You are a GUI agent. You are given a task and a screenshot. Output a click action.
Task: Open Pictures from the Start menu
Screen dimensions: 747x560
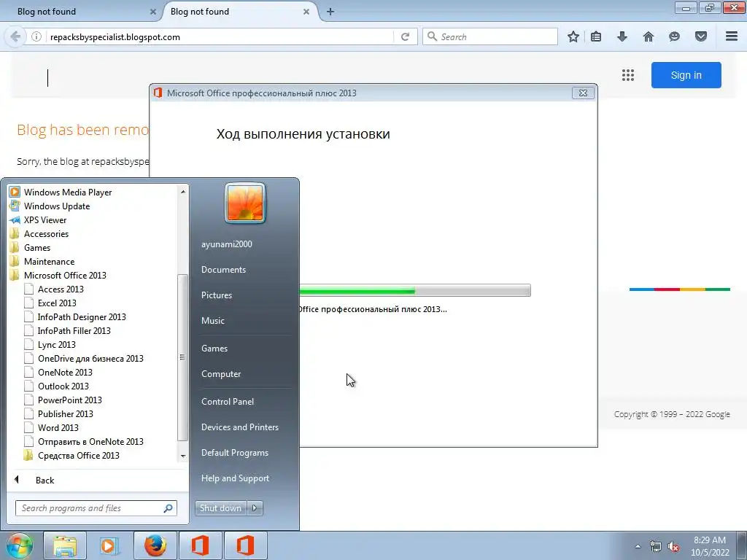click(216, 295)
